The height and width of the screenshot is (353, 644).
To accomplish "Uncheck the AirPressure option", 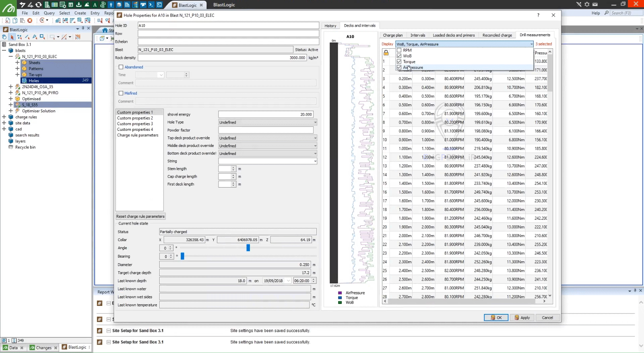I will (399, 67).
